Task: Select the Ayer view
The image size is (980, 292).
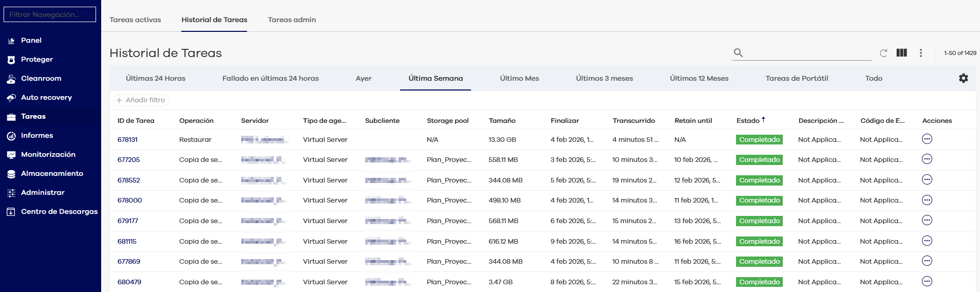Action: point(364,78)
